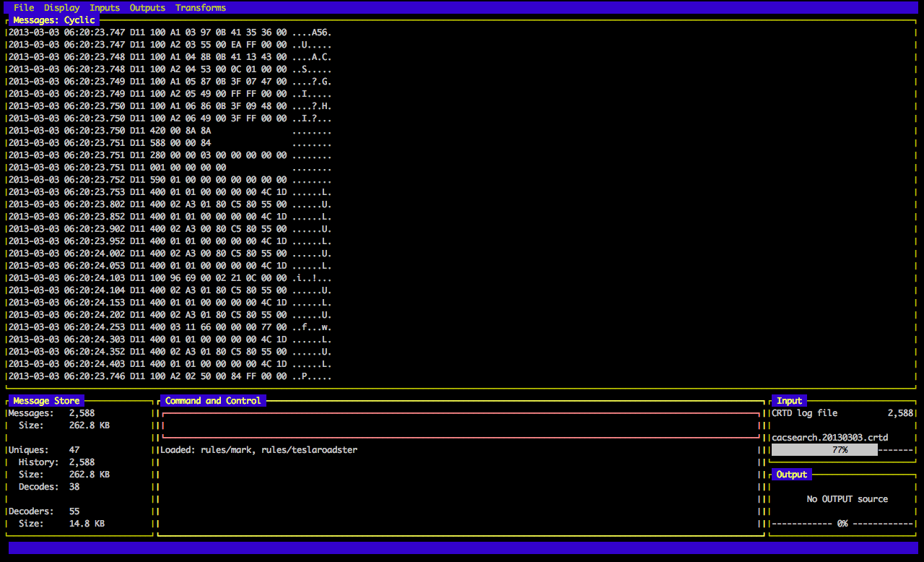The image size is (924, 562).
Task: Open the Transforms menu
Action: (201, 8)
